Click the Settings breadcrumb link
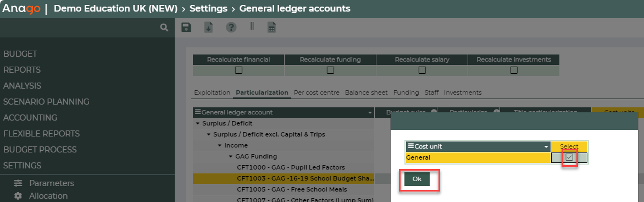Viewport: 644px width, 202px height. 209,8
